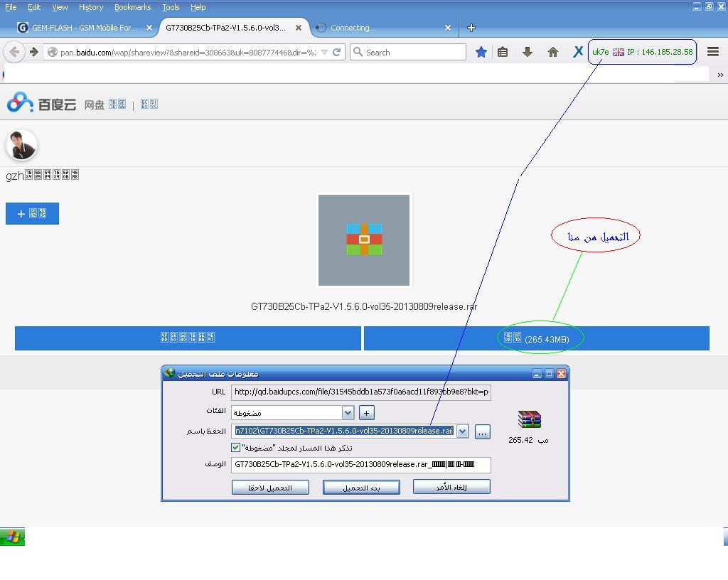The image size is (728, 580).
Task: Open the hamburger menu icon
Action: pyautogui.click(x=713, y=51)
